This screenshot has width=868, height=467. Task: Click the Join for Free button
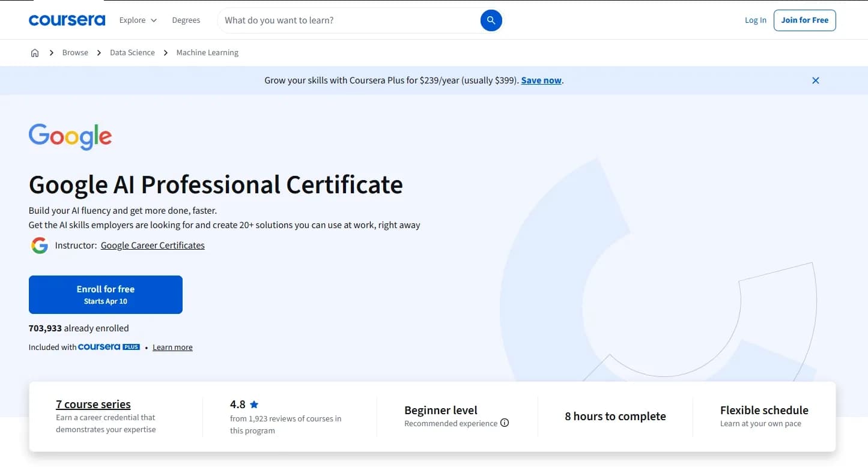coord(804,20)
